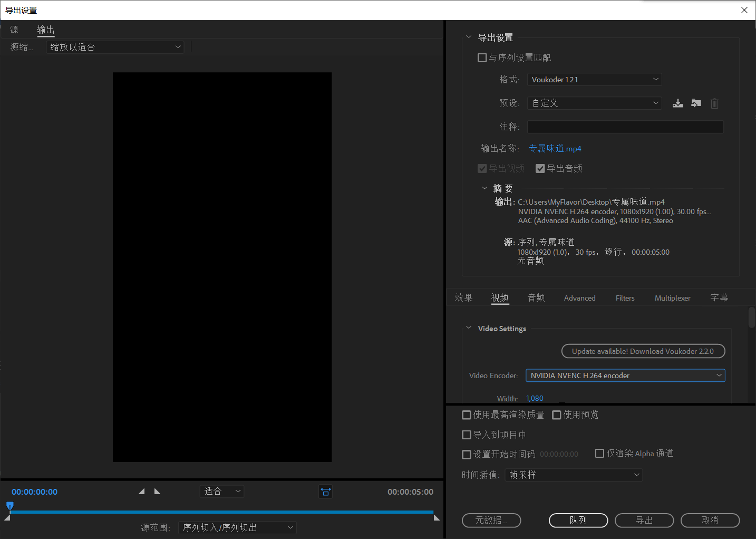Open the 源范围 source range dropdown
This screenshot has height=539, width=756.
tap(237, 527)
